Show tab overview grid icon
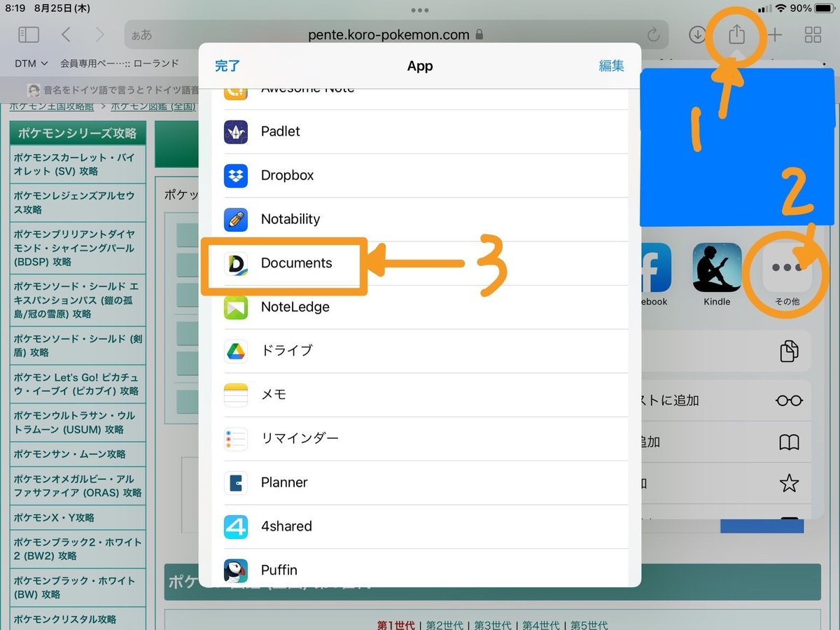Viewport: 840px width, 630px height. [x=813, y=35]
